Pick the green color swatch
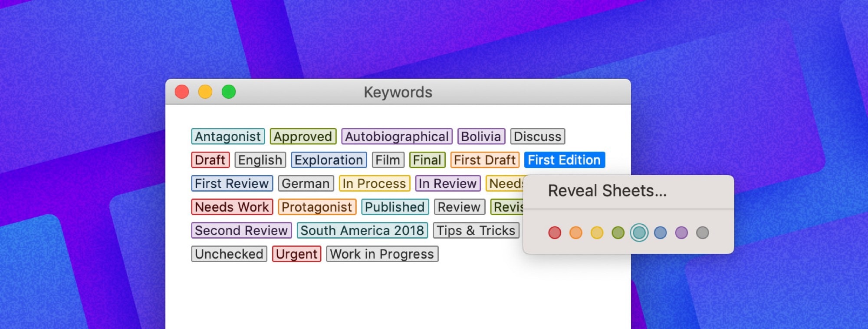The width and height of the screenshot is (868, 329). pyautogui.click(x=618, y=233)
